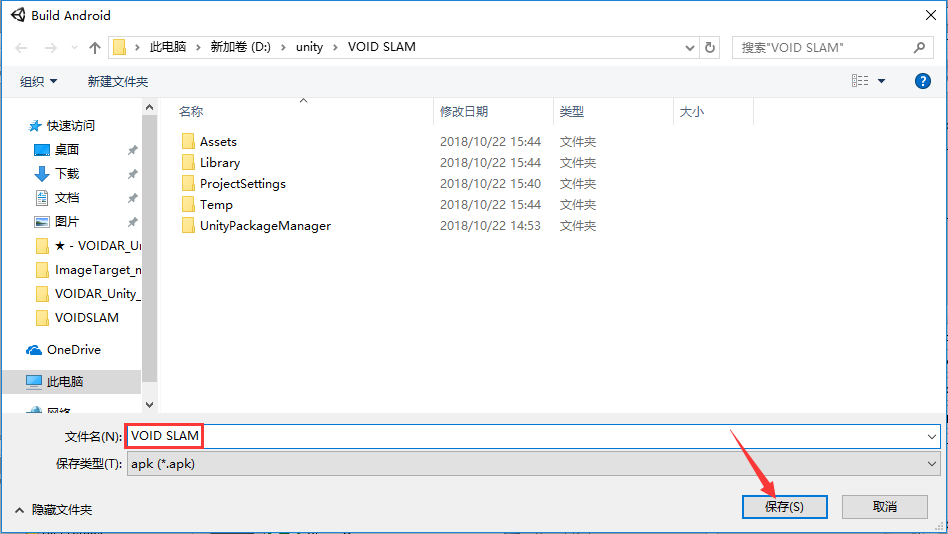This screenshot has height=534, width=948.
Task: Open the ★ - VOIDAR_U folder in sidebar
Action: coord(88,246)
